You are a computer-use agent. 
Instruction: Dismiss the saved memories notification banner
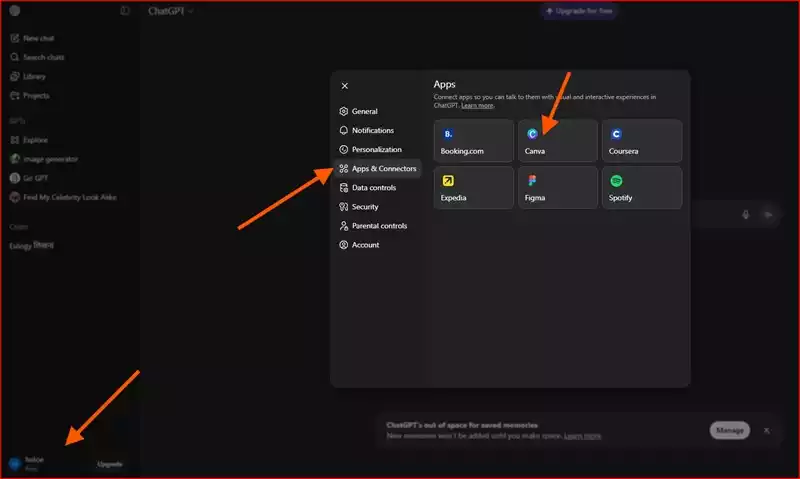pyautogui.click(x=767, y=430)
